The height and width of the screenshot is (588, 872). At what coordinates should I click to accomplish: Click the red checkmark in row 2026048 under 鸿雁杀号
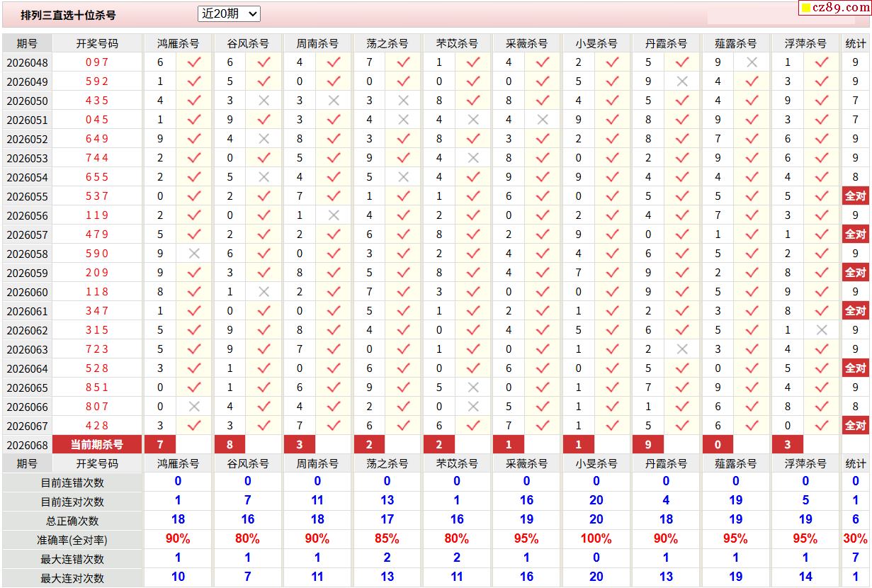pyautogui.click(x=194, y=62)
